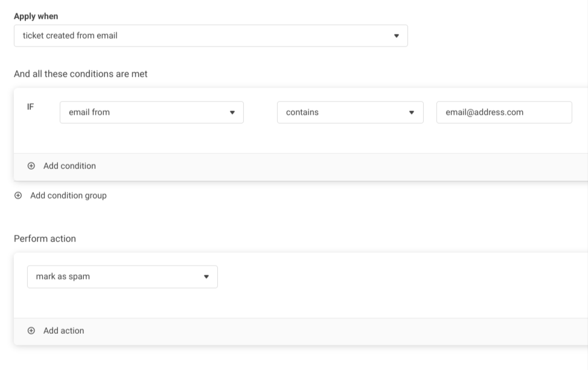Click the arrow on the Apply when dropdown
Screen dimensions: 588x370
coord(397,36)
